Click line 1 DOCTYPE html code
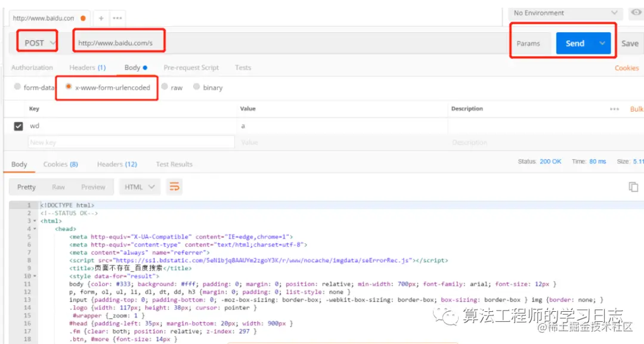644x344 pixels. (x=67, y=205)
